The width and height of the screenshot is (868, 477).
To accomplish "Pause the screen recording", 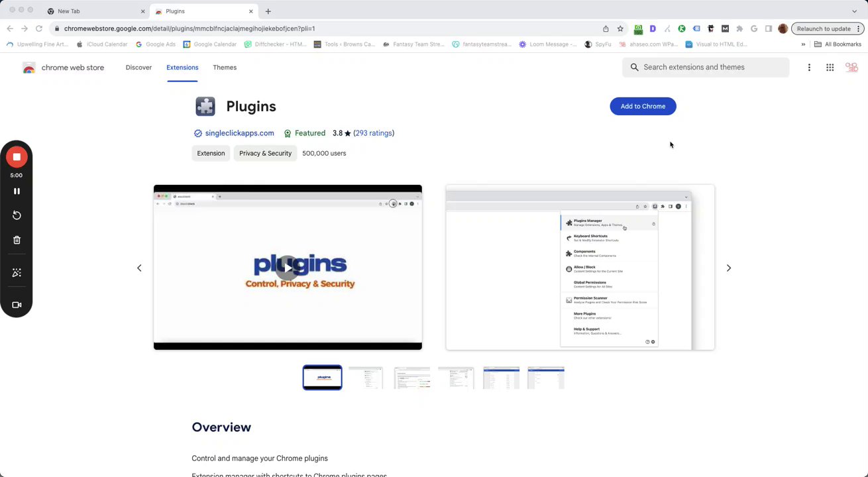I will 17,191.
